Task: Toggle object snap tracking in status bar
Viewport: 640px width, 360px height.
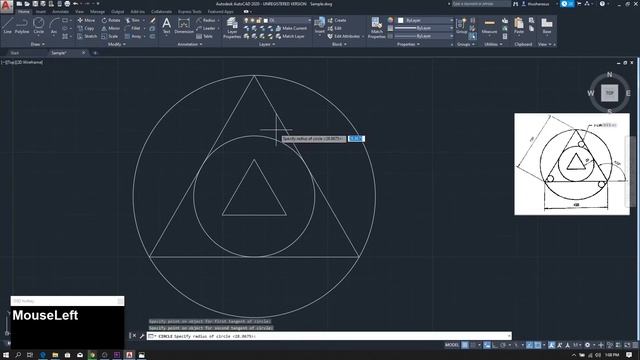Action: [x=530, y=345]
